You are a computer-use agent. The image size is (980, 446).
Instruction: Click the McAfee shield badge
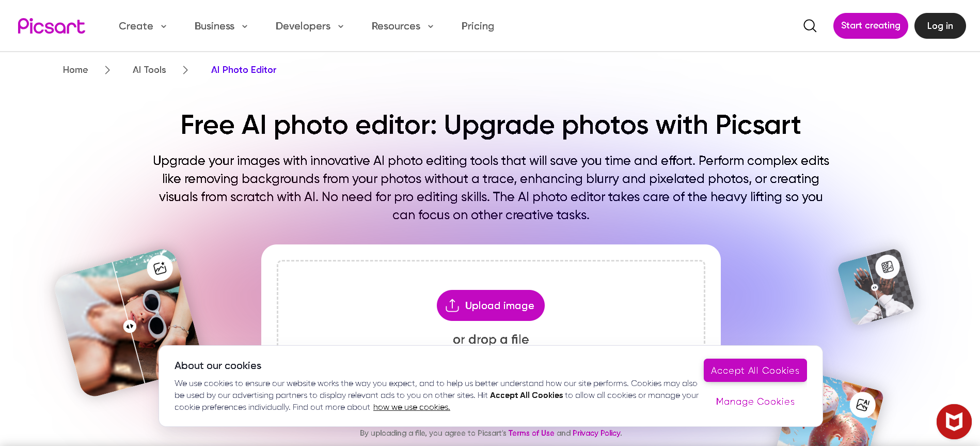click(954, 422)
